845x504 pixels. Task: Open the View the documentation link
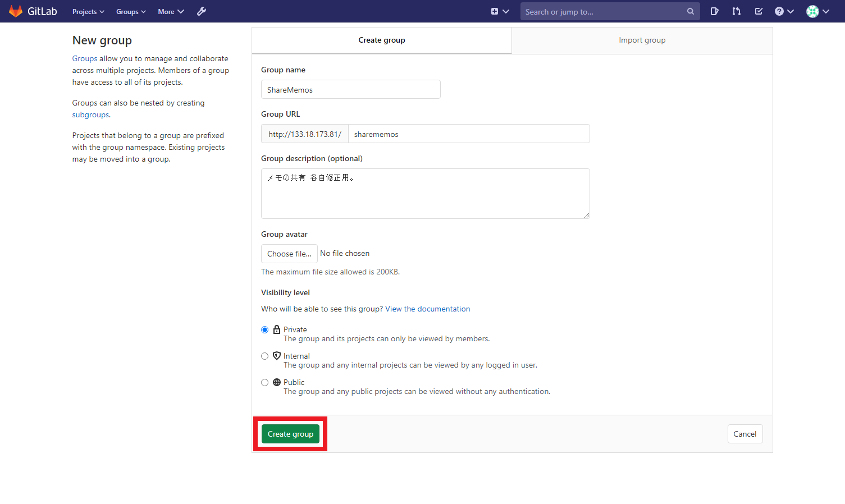tap(427, 309)
